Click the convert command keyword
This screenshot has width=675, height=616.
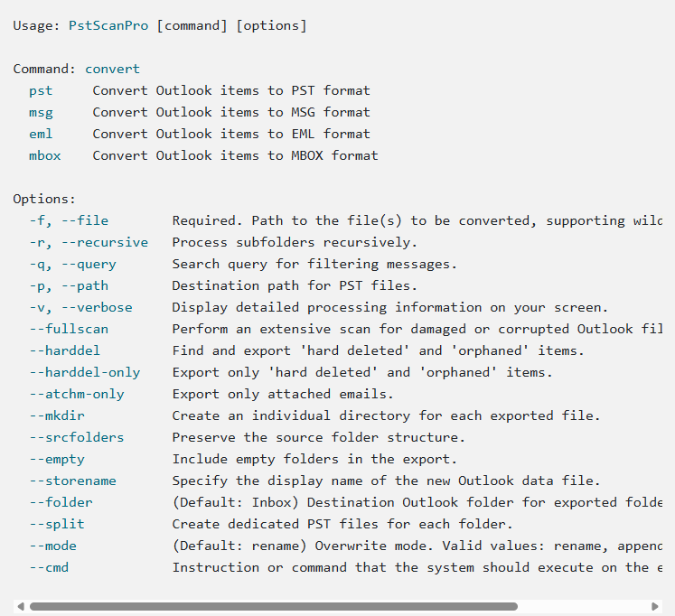(x=113, y=69)
